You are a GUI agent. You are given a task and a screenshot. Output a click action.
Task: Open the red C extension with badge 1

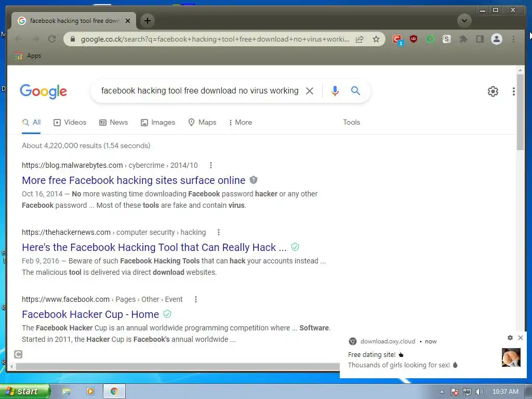pos(397,39)
